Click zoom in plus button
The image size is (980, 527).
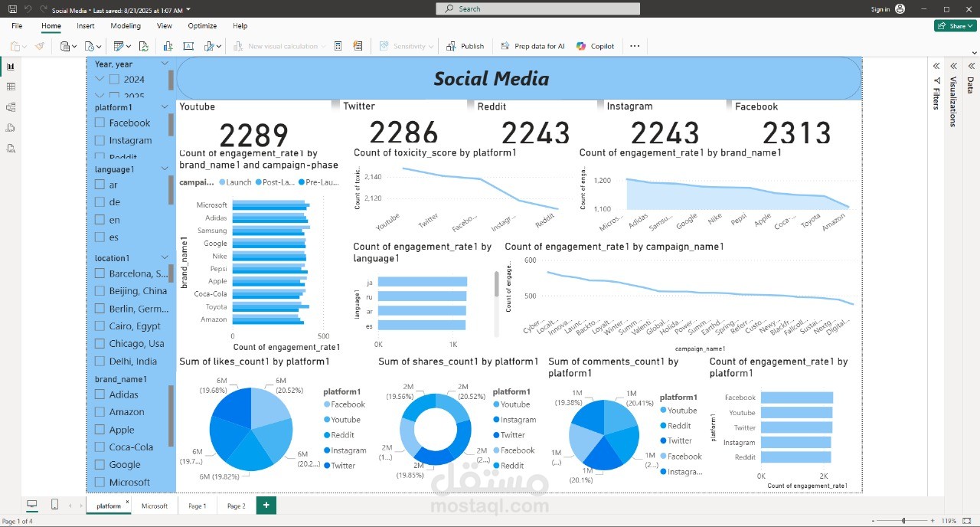pos(933,521)
